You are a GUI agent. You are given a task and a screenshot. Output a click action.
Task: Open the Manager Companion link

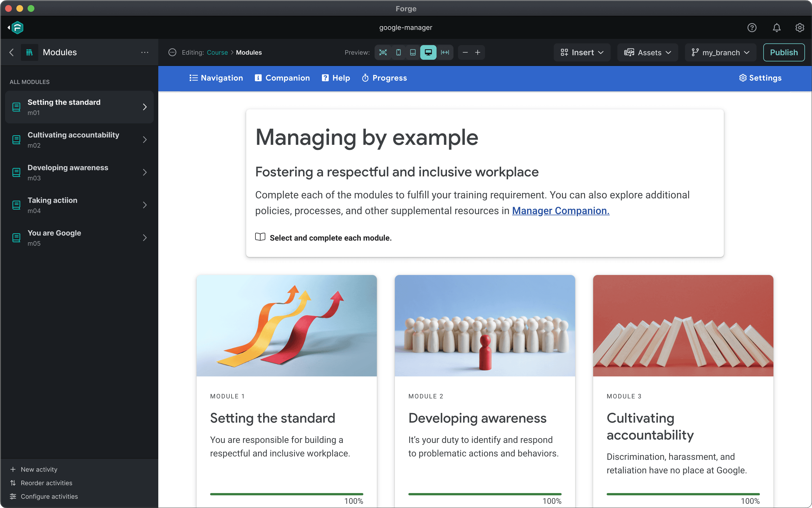[560, 211]
